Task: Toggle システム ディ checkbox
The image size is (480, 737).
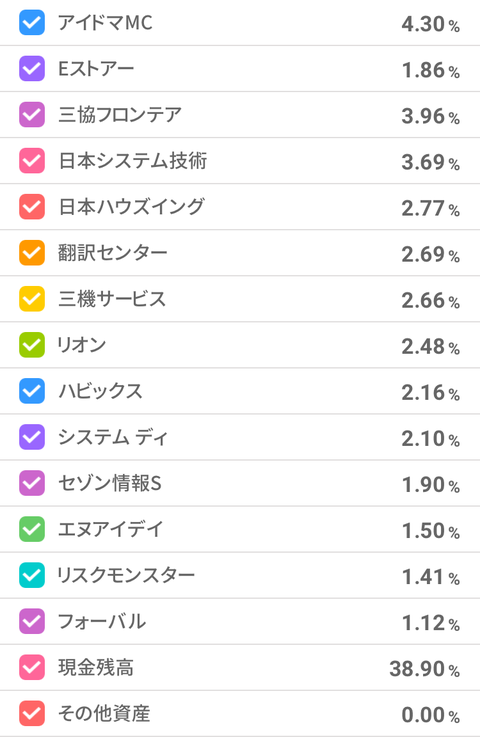Action: 31,437
